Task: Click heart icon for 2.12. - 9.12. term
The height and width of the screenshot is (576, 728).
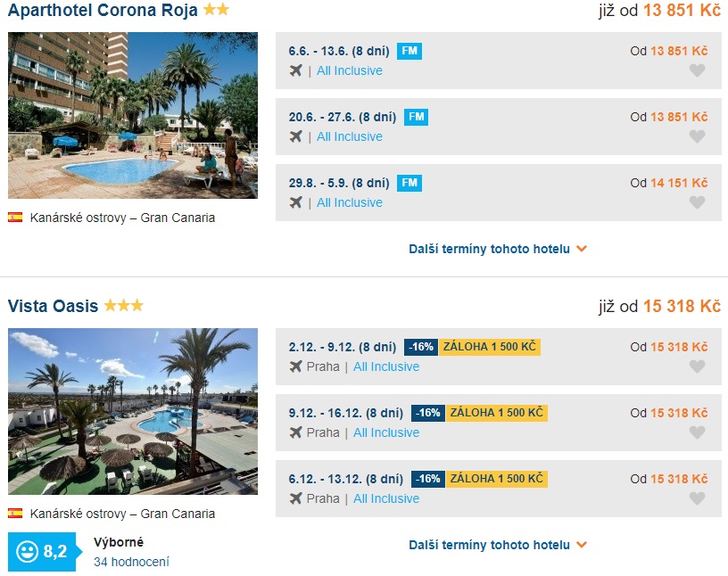Action: pos(697,366)
